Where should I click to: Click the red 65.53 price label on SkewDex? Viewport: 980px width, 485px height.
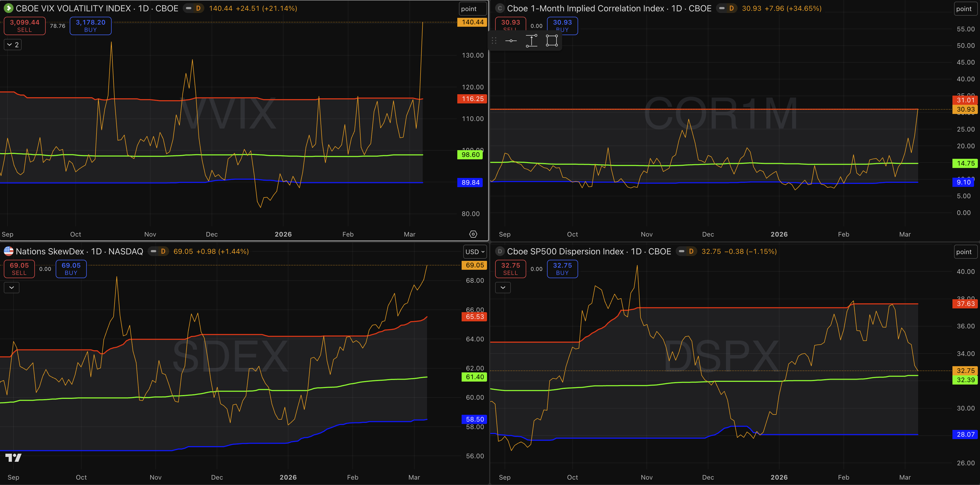point(474,316)
